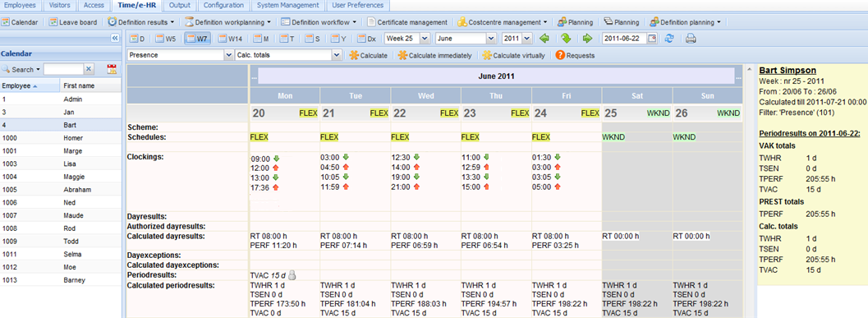Open the Output tab
Viewport: 868px width, 318px height.
point(180,5)
